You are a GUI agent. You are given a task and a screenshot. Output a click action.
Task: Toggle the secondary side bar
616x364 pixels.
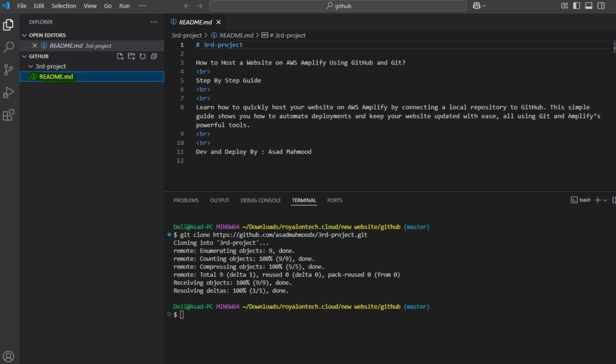(x=601, y=5)
